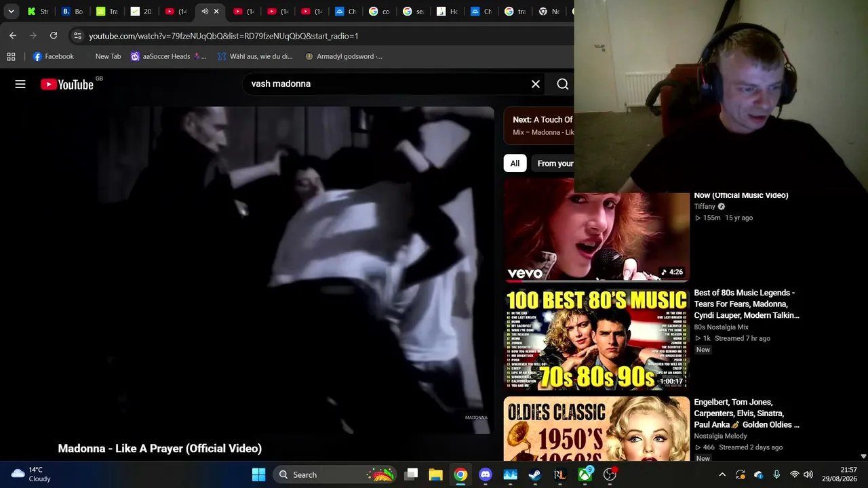Clear the 'vash madonna' search text
This screenshot has height=488, width=868.
(536, 84)
